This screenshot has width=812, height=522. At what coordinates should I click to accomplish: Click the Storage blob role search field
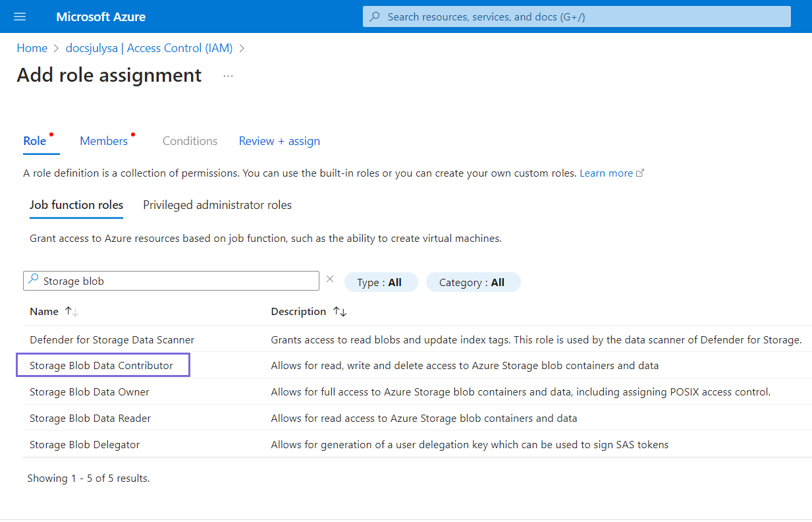click(178, 281)
